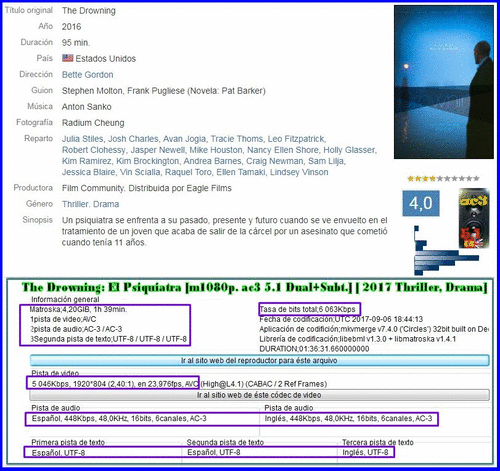The width and height of the screenshot is (500, 471).
Task: Open Kim Ramirez cast link
Action: tap(86, 161)
